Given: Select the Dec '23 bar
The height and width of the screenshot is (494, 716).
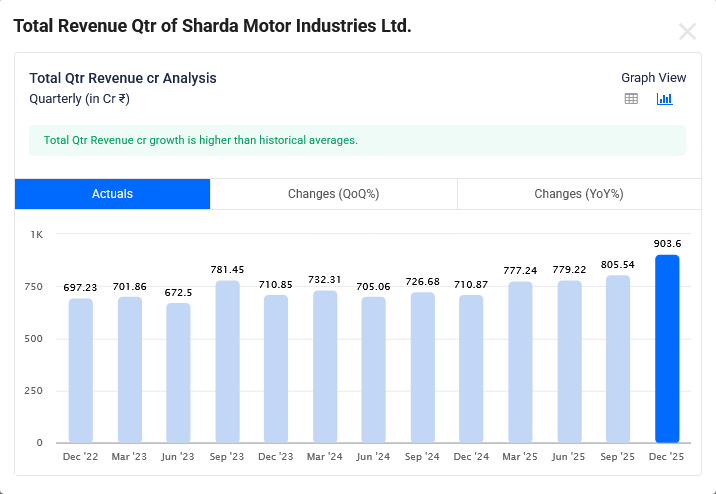Looking at the screenshot, I should point(276,369).
